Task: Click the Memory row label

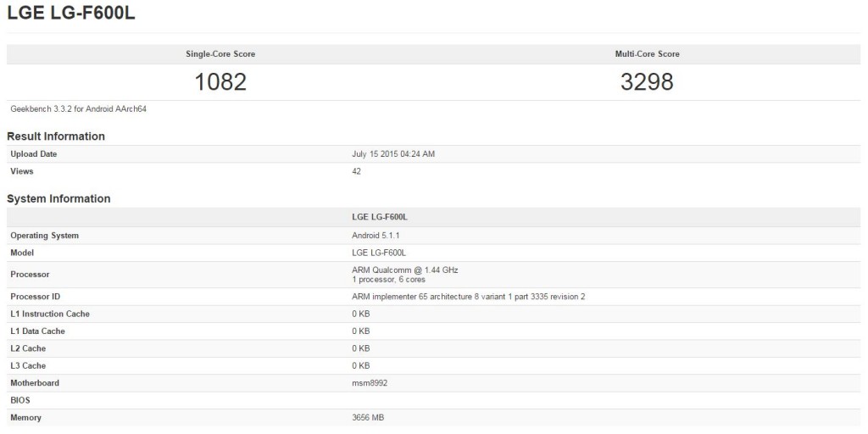Action: (x=26, y=417)
